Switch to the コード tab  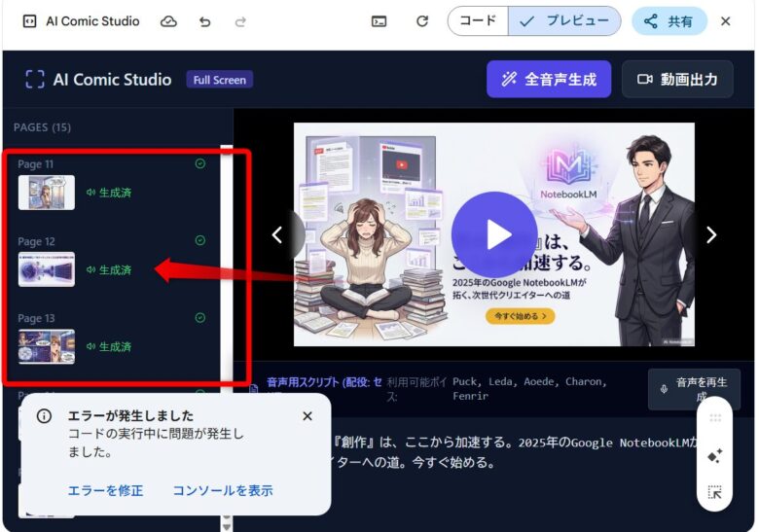478,21
